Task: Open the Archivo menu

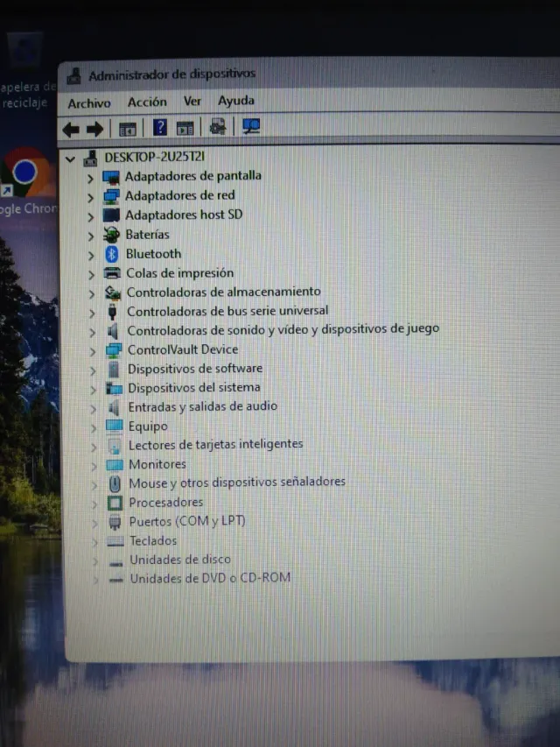Action: tap(89, 103)
